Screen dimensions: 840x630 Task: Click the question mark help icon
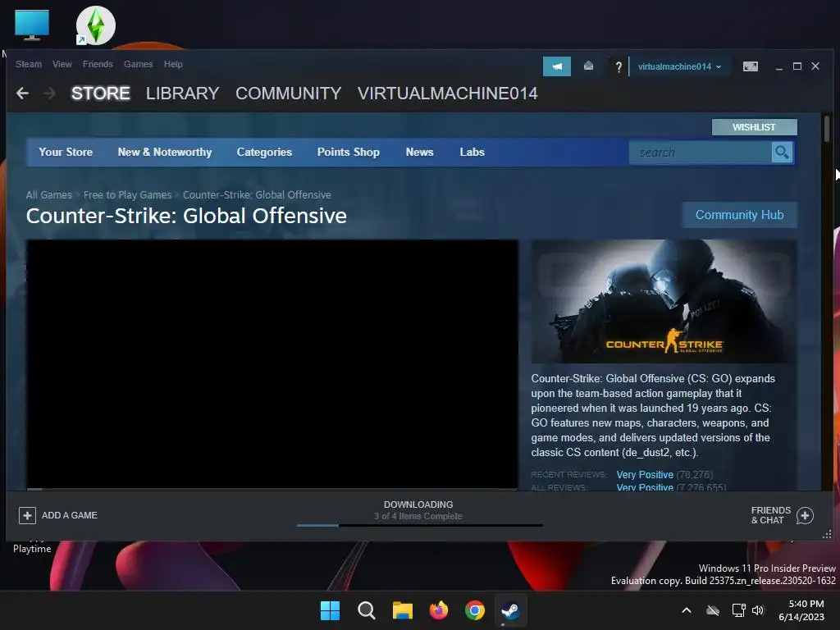(619, 67)
